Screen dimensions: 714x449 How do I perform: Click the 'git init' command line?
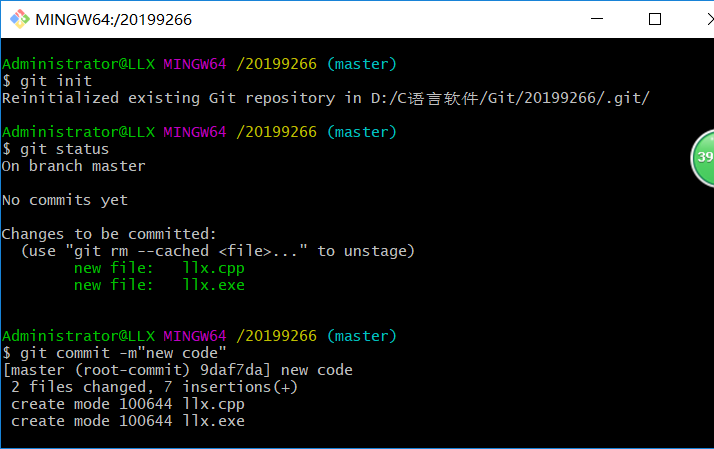[54, 81]
